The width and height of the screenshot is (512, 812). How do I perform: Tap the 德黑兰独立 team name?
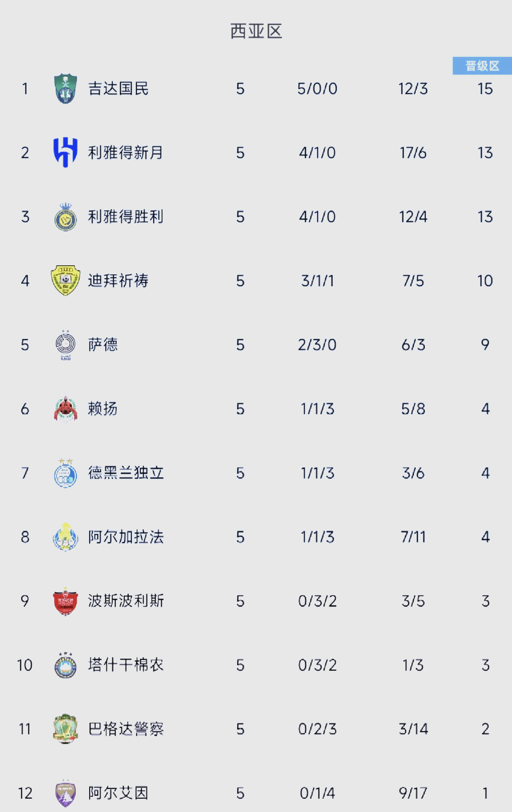click(126, 473)
